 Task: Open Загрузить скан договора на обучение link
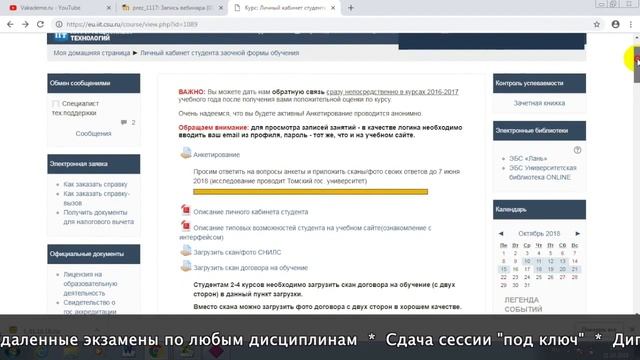(x=251, y=268)
